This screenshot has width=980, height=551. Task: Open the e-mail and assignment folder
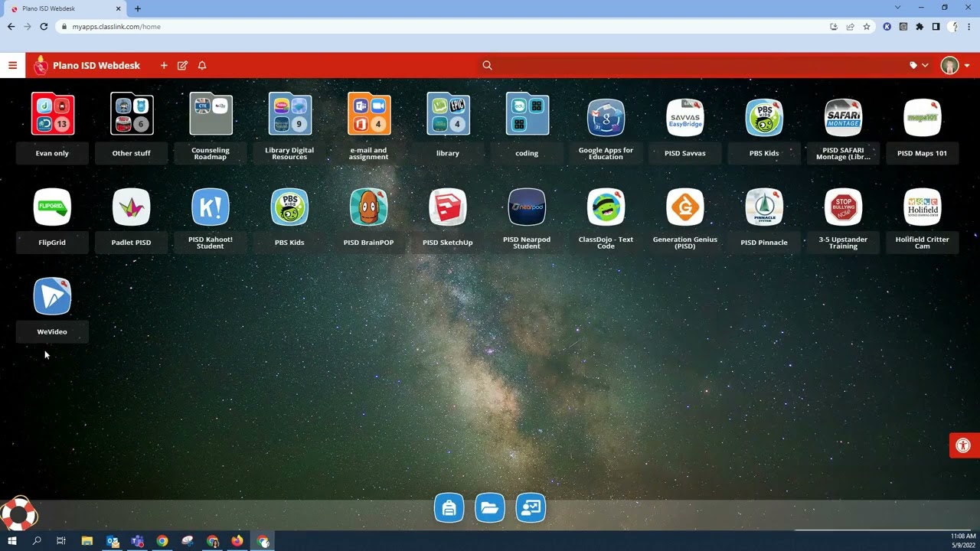point(369,114)
